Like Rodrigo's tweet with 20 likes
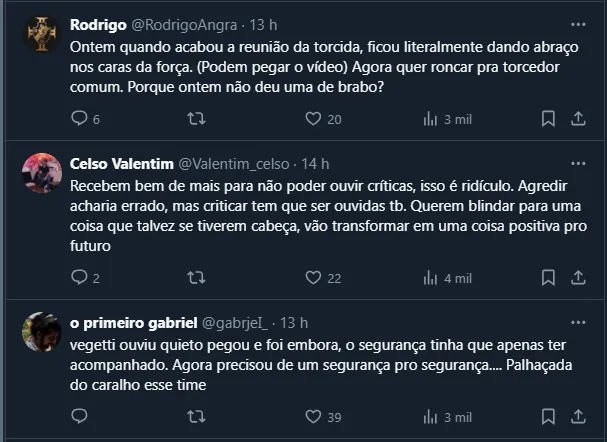Image resolution: width=607 pixels, height=442 pixels. coord(313,119)
